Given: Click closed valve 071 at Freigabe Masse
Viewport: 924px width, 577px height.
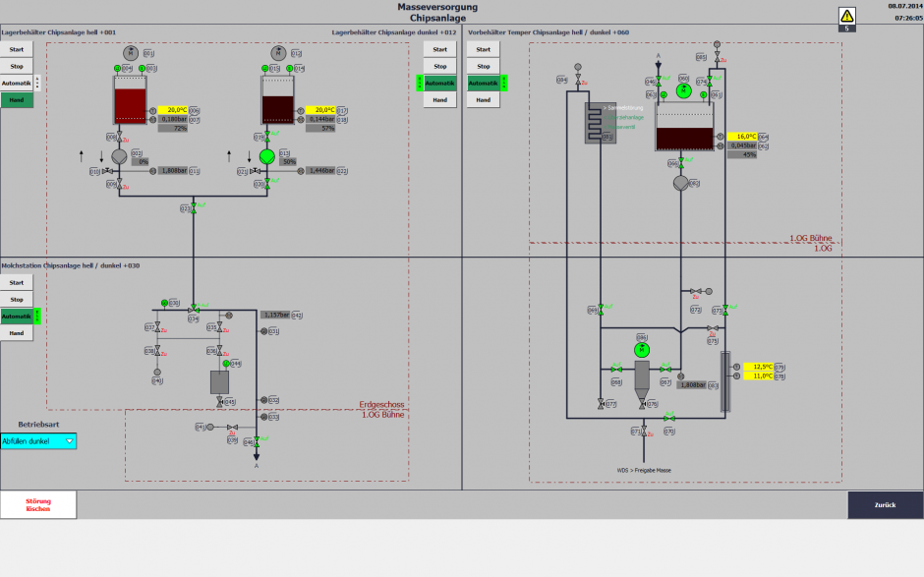Looking at the screenshot, I should click(x=644, y=432).
